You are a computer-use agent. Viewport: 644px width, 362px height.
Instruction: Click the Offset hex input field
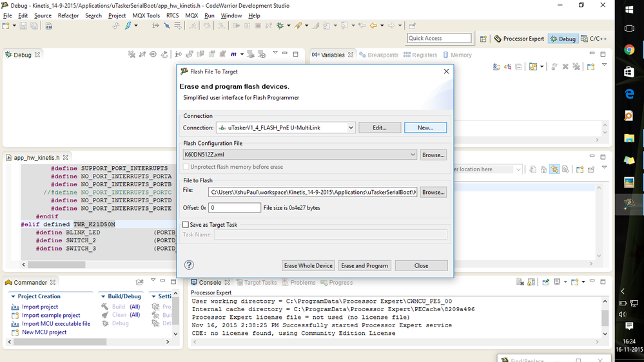click(234, 207)
